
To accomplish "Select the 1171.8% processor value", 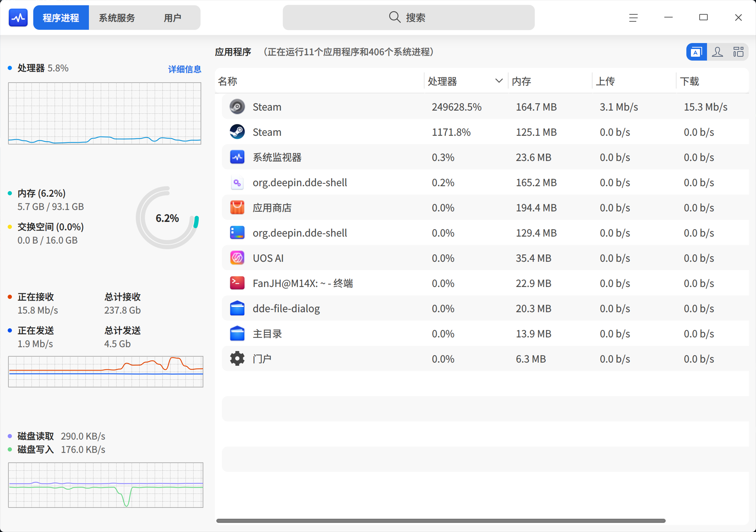I will [x=451, y=132].
